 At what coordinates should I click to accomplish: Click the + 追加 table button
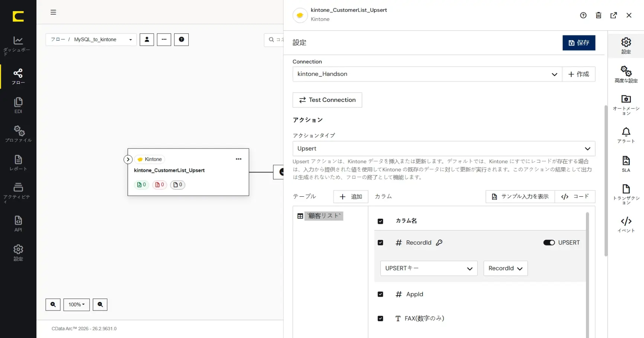point(351,197)
